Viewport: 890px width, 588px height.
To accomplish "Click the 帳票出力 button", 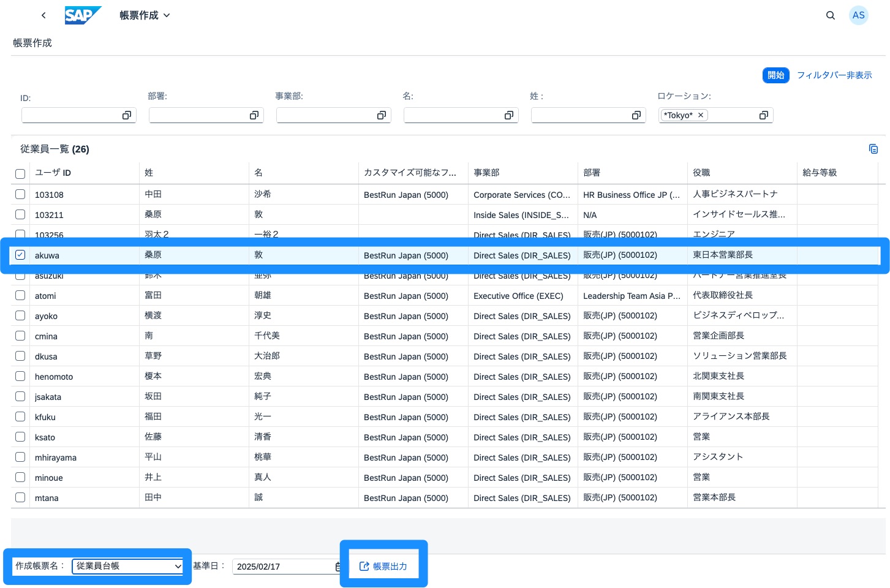I will [383, 567].
